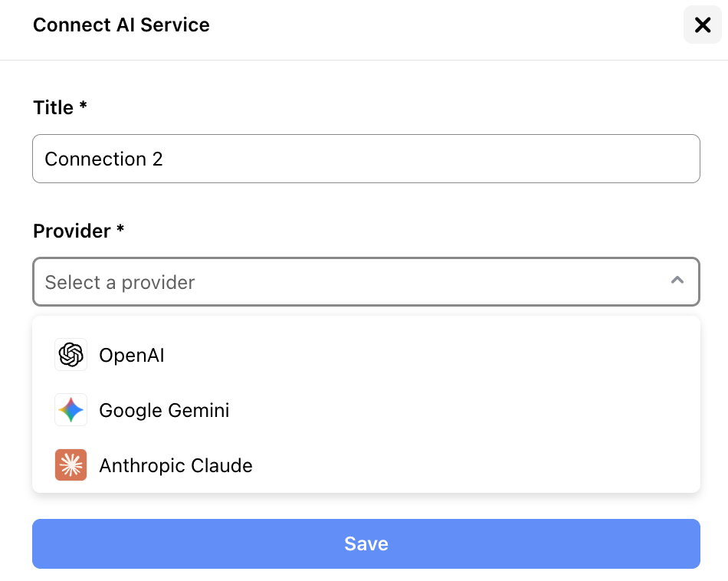Close the Connect AI Service dialog
Screen dimensions: 728x581
(x=703, y=25)
